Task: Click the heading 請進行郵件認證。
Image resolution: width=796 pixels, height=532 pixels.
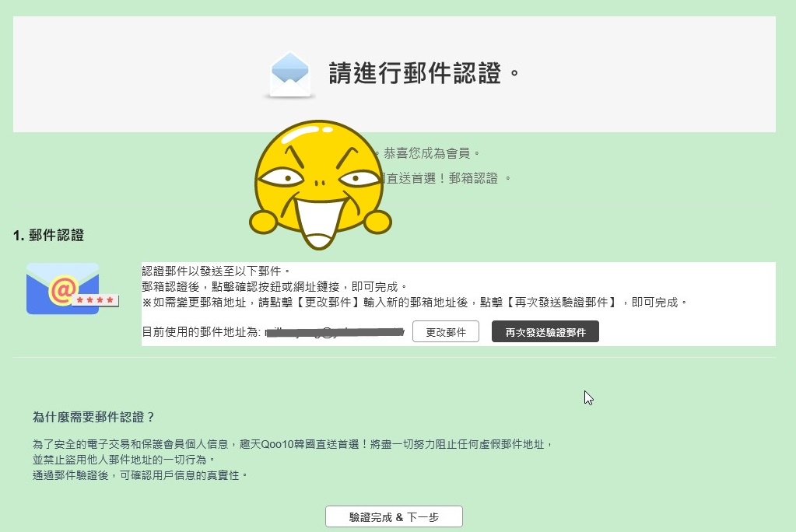Action: [424, 73]
